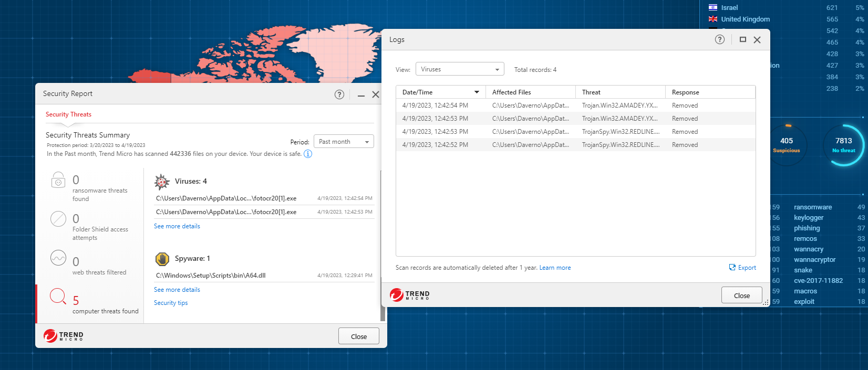Click remcos tag in background list
The image size is (868, 370).
coord(805,239)
